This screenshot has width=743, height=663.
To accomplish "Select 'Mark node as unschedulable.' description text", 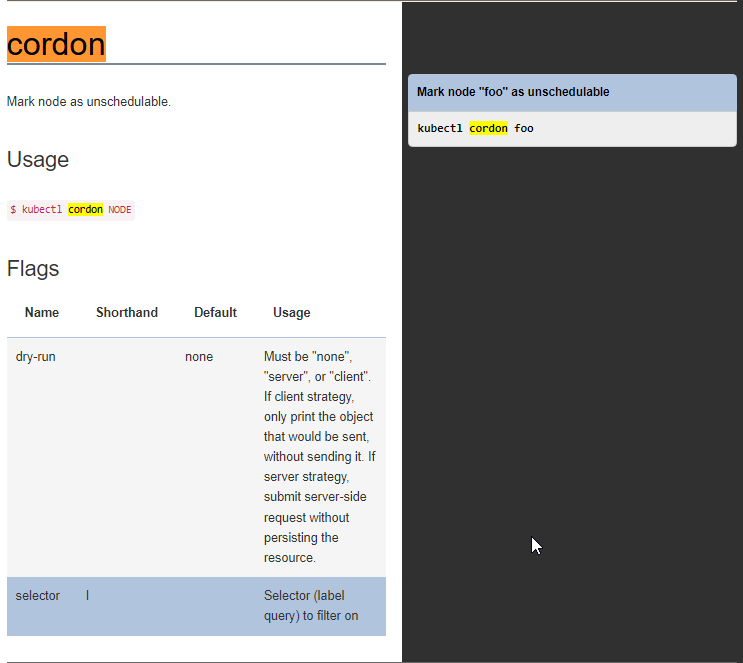I will [x=89, y=102].
